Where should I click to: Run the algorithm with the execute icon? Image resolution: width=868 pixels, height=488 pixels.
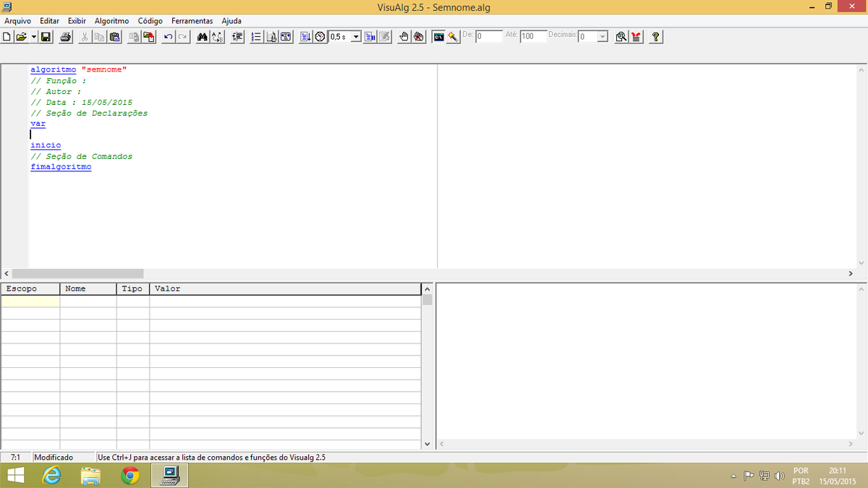click(x=305, y=36)
